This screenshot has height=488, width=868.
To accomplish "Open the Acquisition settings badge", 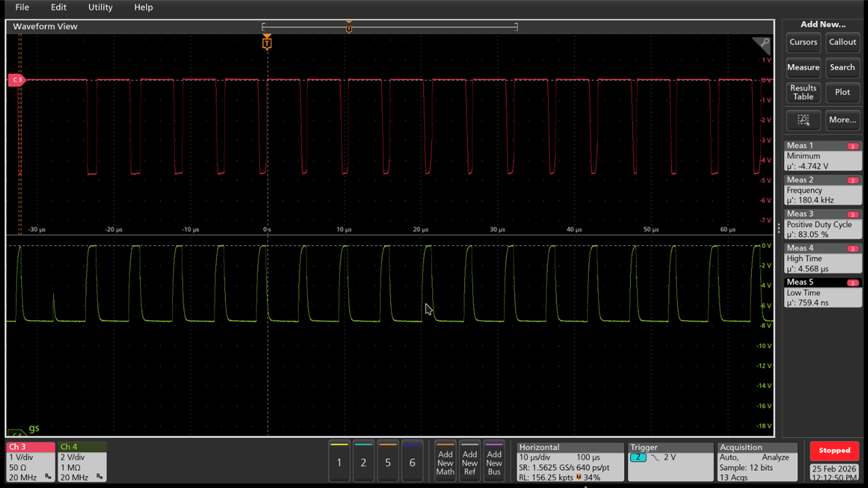I will (x=757, y=462).
